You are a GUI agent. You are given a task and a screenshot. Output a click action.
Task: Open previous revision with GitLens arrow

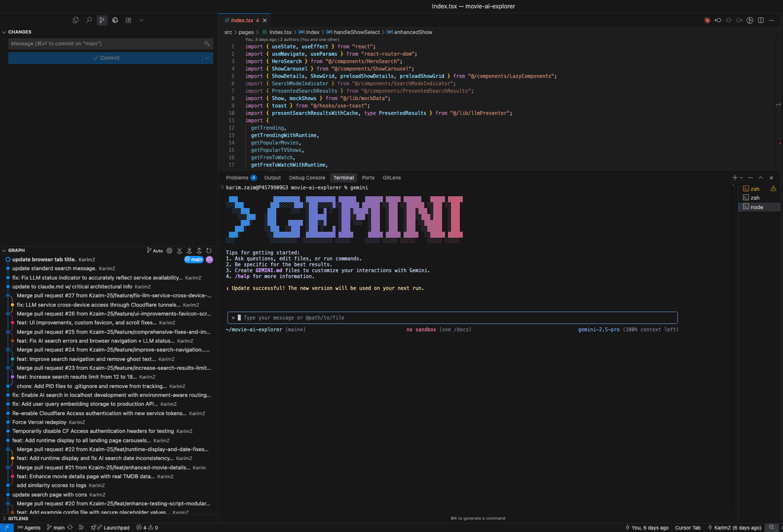(718, 20)
